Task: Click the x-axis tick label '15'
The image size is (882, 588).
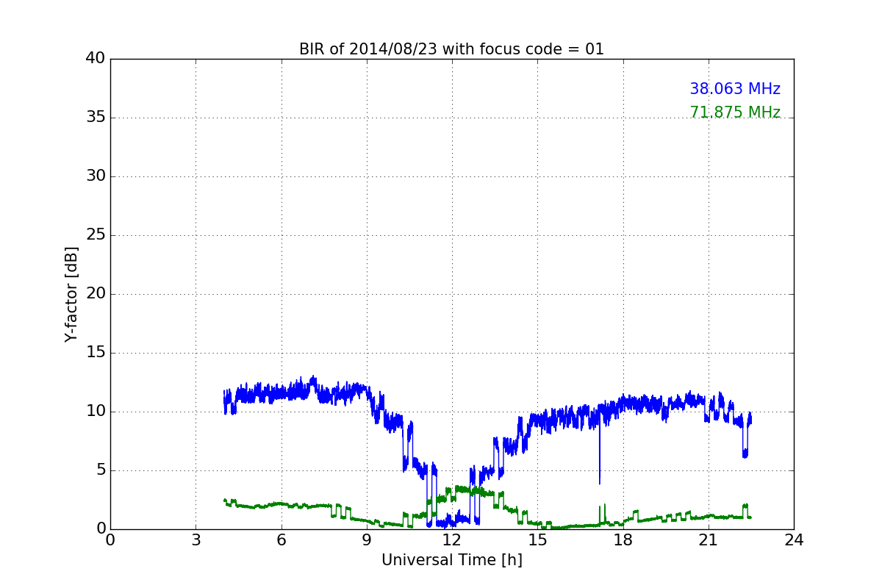Action: [537, 540]
